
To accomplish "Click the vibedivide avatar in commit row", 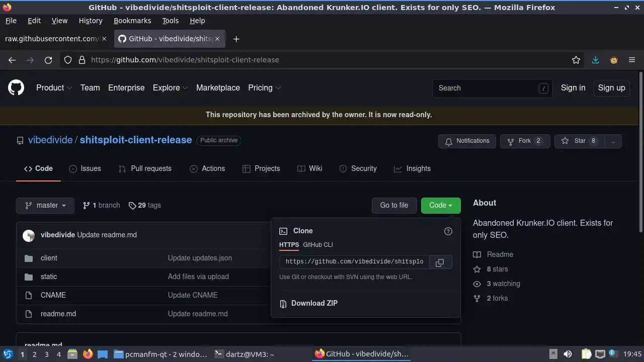I will [29, 235].
